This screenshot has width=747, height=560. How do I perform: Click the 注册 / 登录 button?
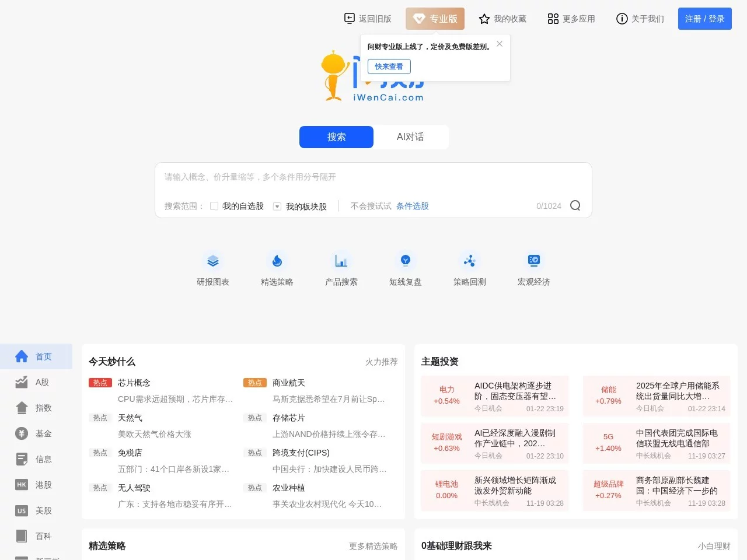(x=704, y=18)
